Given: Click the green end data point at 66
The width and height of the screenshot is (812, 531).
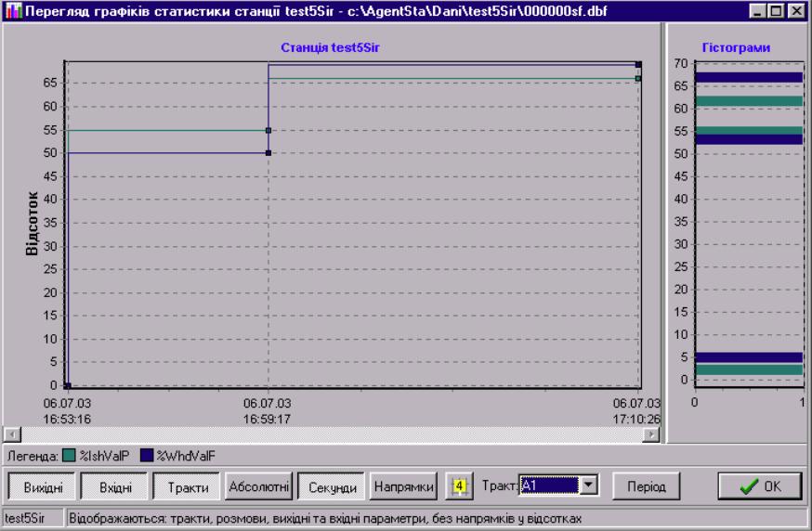Looking at the screenshot, I should [638, 79].
